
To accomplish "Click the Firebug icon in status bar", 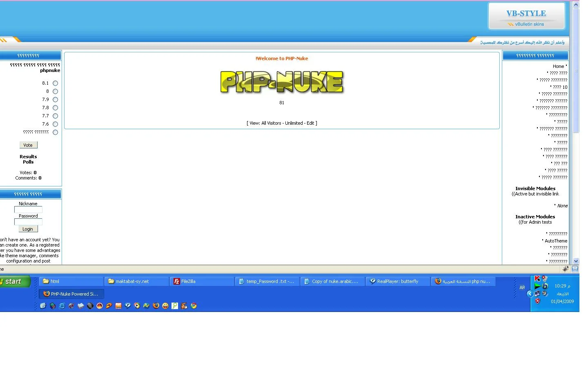I will tap(566, 269).
